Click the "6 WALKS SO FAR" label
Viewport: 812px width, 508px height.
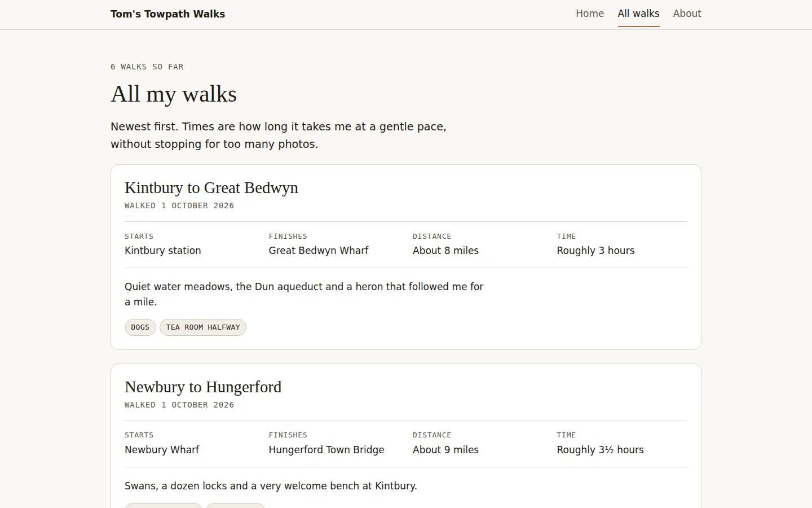click(x=147, y=67)
